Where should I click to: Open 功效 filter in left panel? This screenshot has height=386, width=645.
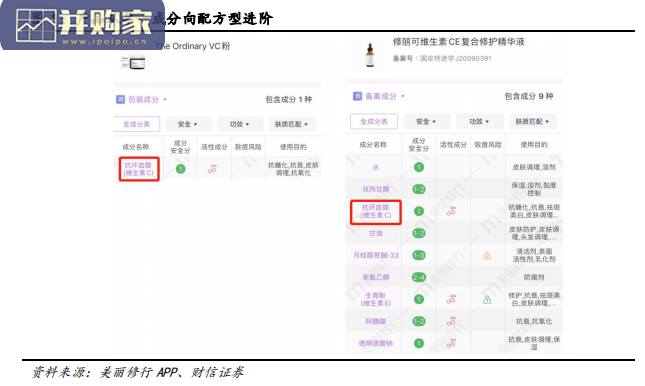pos(240,124)
